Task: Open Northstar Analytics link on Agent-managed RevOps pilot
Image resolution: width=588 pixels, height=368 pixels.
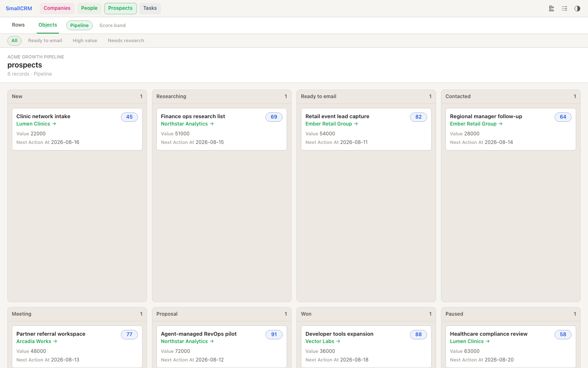Action: pos(187,341)
